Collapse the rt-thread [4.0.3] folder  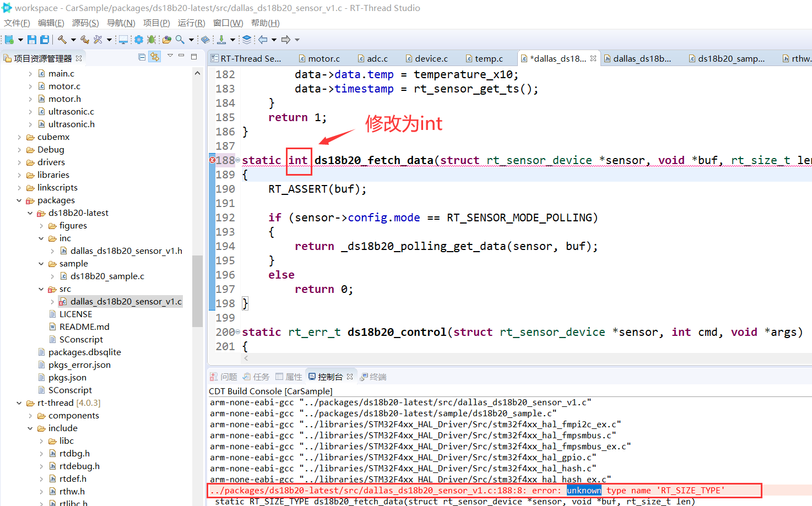pos(19,403)
